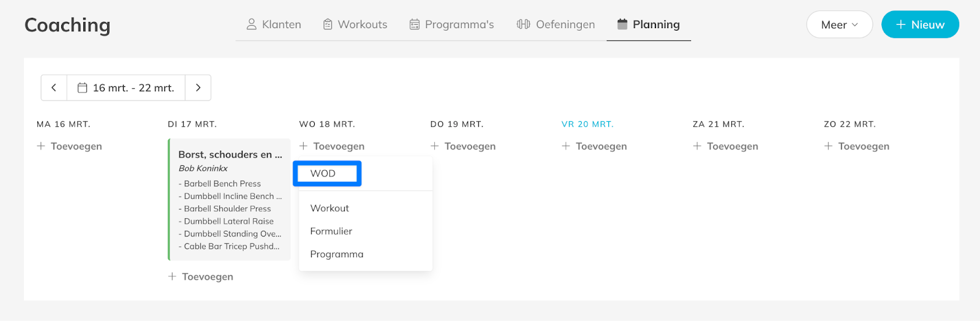980x321 pixels.
Task: Switch to the Workouts tab
Action: [x=355, y=25]
